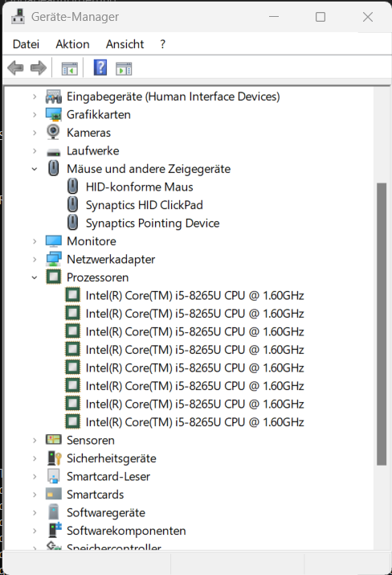Click the action pane toolbar icon right of help
This screenshot has width=392, height=575.
124,68
